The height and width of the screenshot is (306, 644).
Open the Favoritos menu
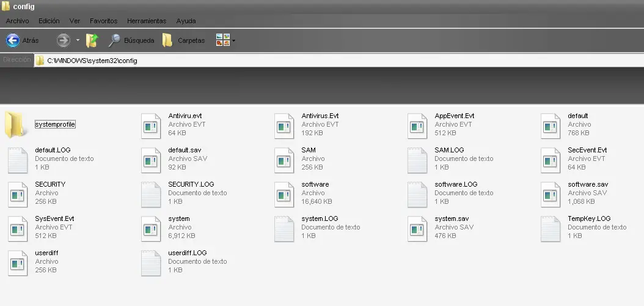[x=103, y=21]
